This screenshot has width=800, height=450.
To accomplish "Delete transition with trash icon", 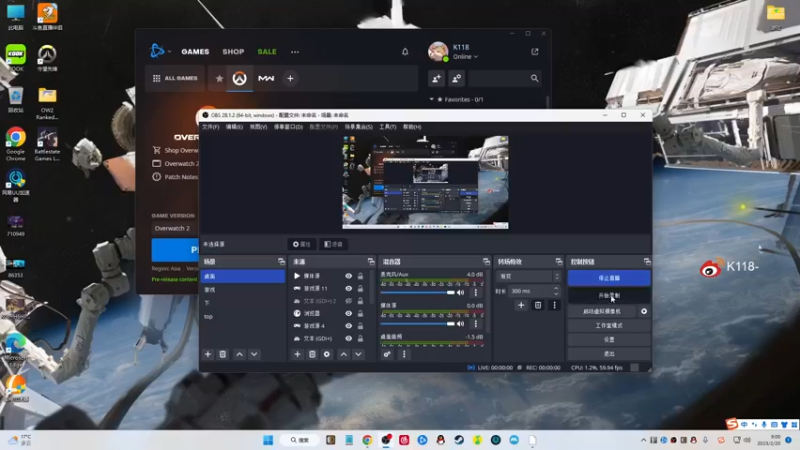I will coord(538,305).
